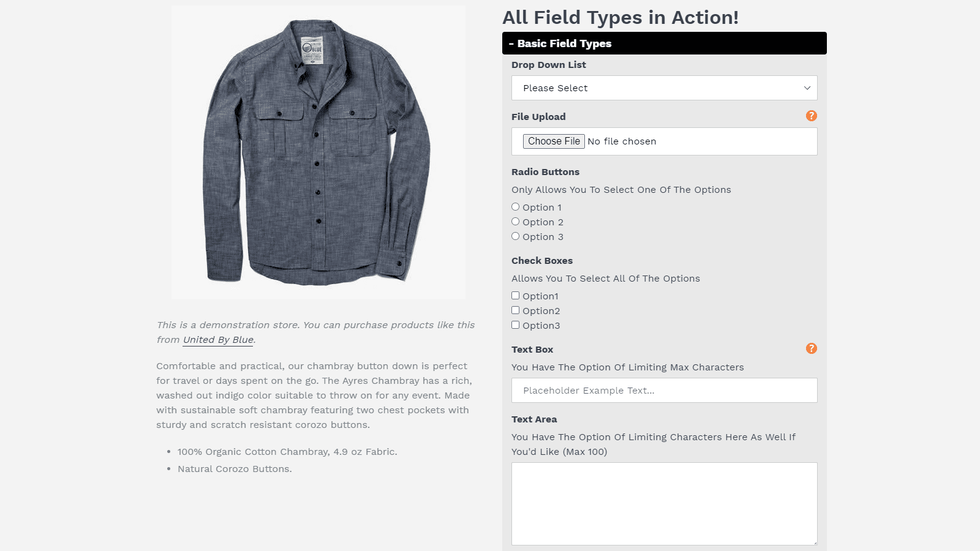The height and width of the screenshot is (551, 980).
Task: Check the Option3 checkbox
Action: 515,324
